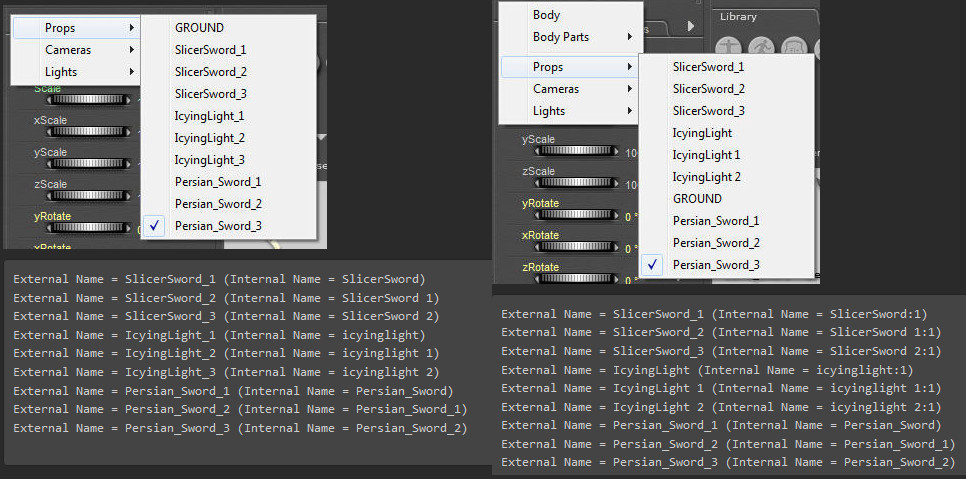Click the panel arrow beside the Library tab

pos(693,24)
